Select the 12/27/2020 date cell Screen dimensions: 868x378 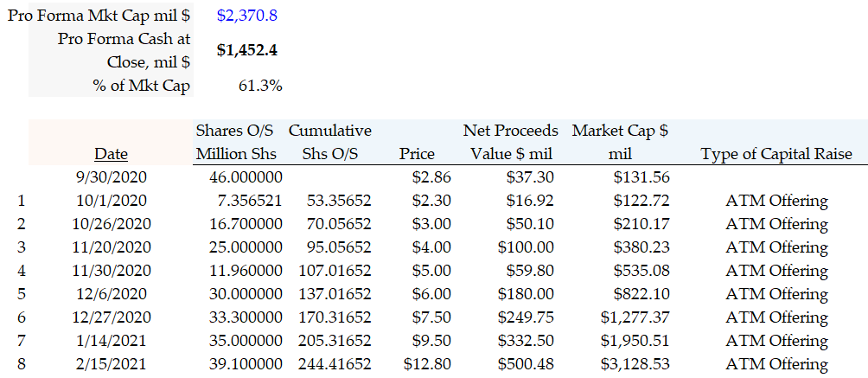[x=111, y=317]
